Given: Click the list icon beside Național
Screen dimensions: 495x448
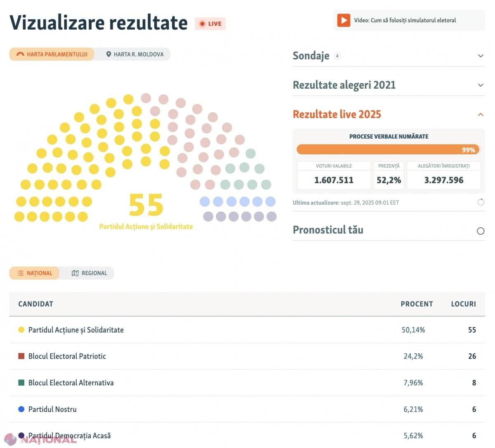Looking at the screenshot, I should click(20, 273).
